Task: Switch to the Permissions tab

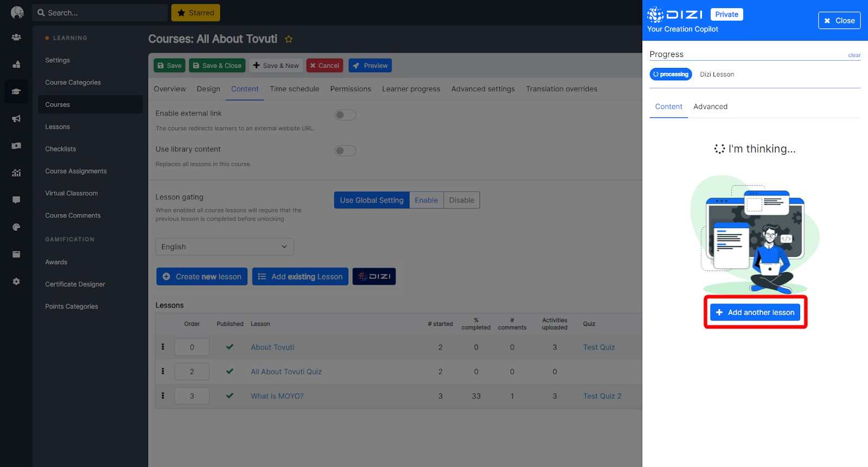Action: (x=351, y=89)
